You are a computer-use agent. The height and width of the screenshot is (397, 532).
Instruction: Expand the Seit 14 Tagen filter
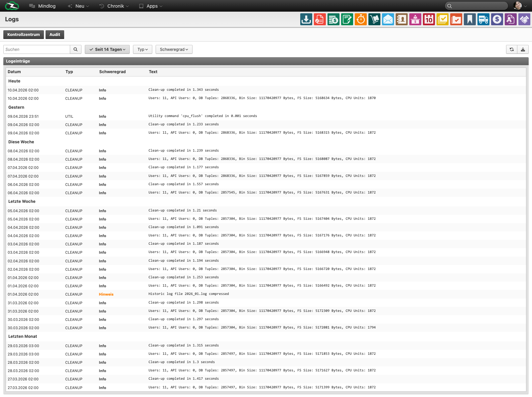click(x=107, y=49)
